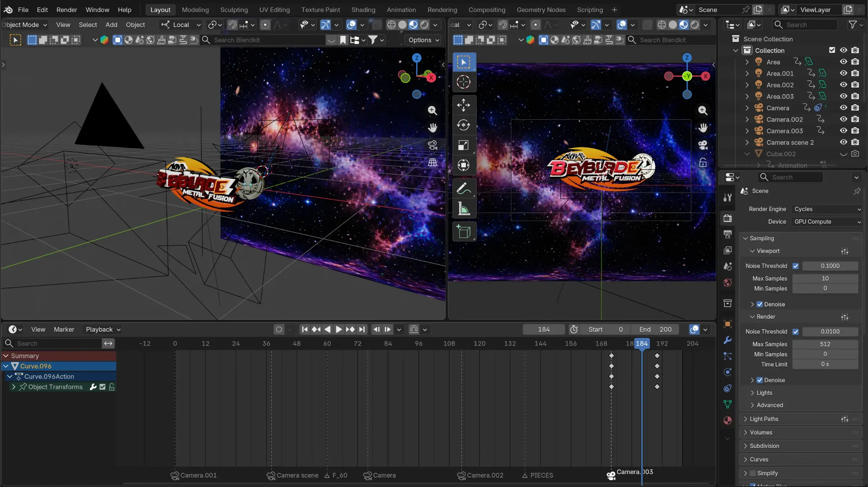Click the viewport zoom magnifier in right viewport
Image resolution: width=868 pixels, height=487 pixels.
(703, 110)
